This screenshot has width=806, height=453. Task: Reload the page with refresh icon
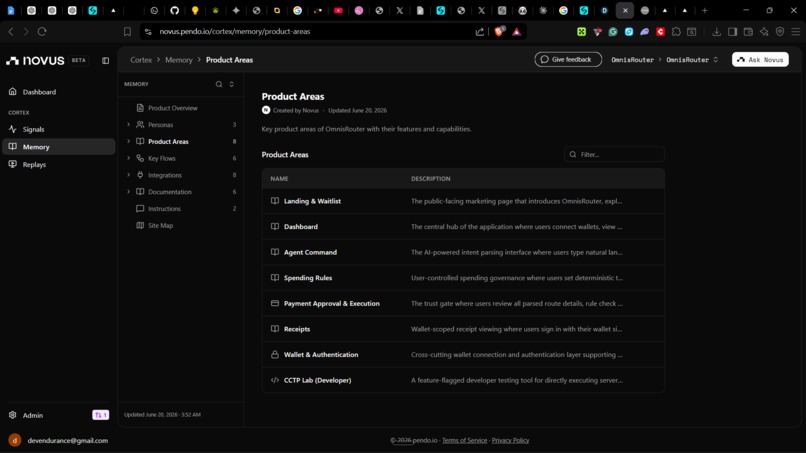tap(42, 31)
